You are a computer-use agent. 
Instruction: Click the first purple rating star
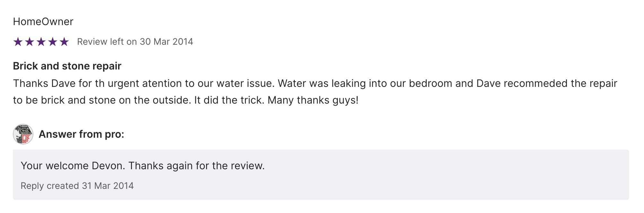click(18, 42)
